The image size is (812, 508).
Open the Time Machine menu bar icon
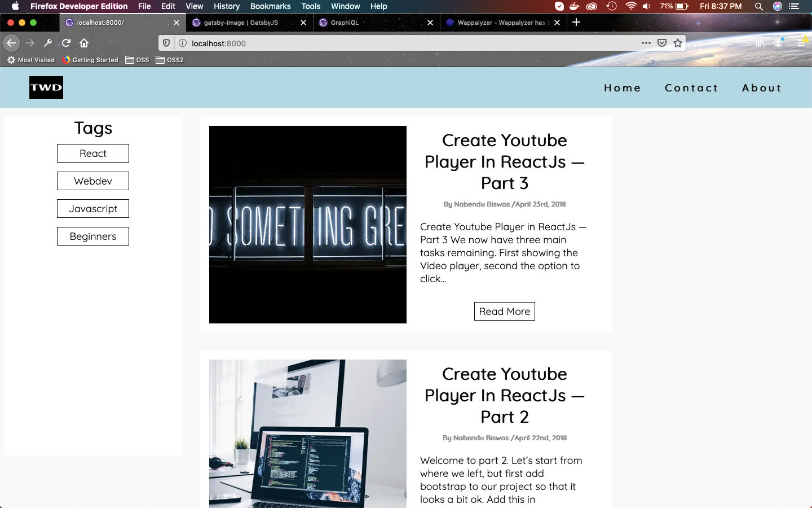coord(612,6)
